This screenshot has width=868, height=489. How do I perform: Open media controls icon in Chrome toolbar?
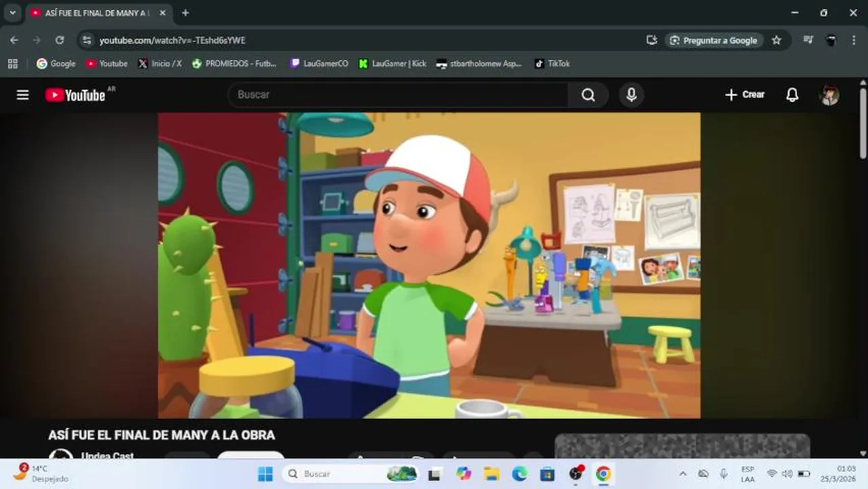pos(808,40)
